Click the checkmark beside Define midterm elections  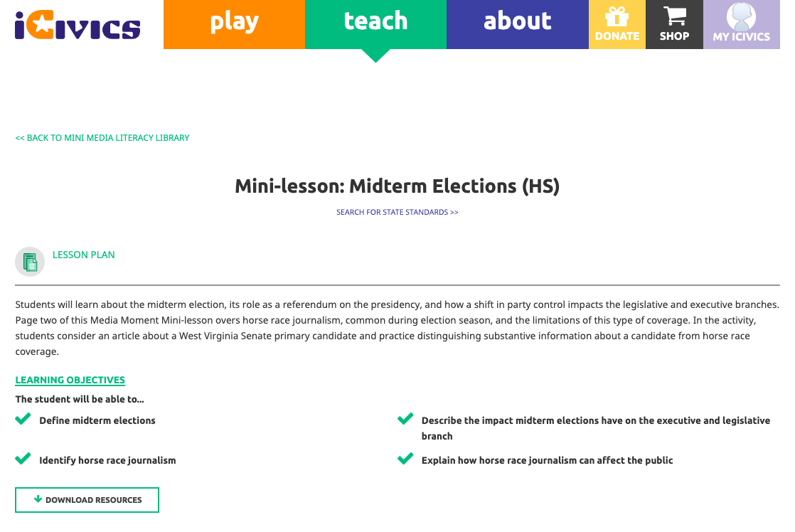[23, 418]
